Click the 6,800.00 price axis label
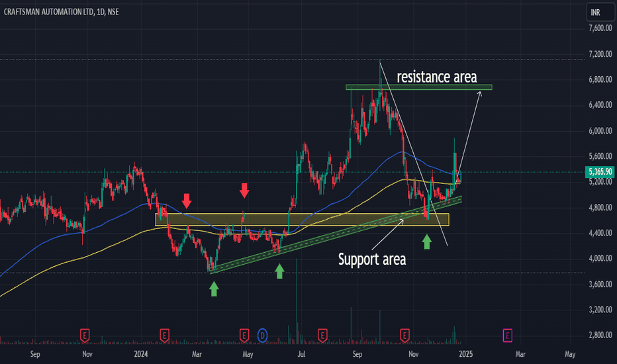 pos(600,79)
